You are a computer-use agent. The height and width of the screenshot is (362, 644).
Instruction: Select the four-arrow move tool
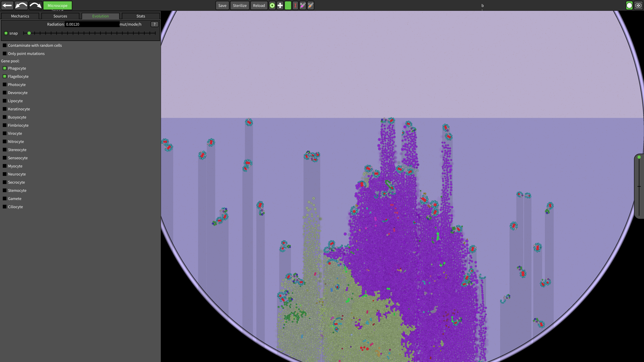(280, 5)
